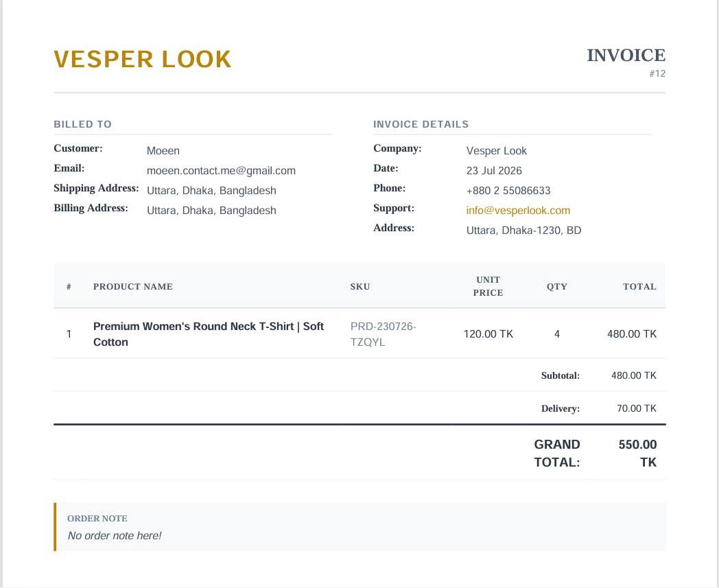Click the QTY column header
719x588 pixels.
tap(556, 287)
